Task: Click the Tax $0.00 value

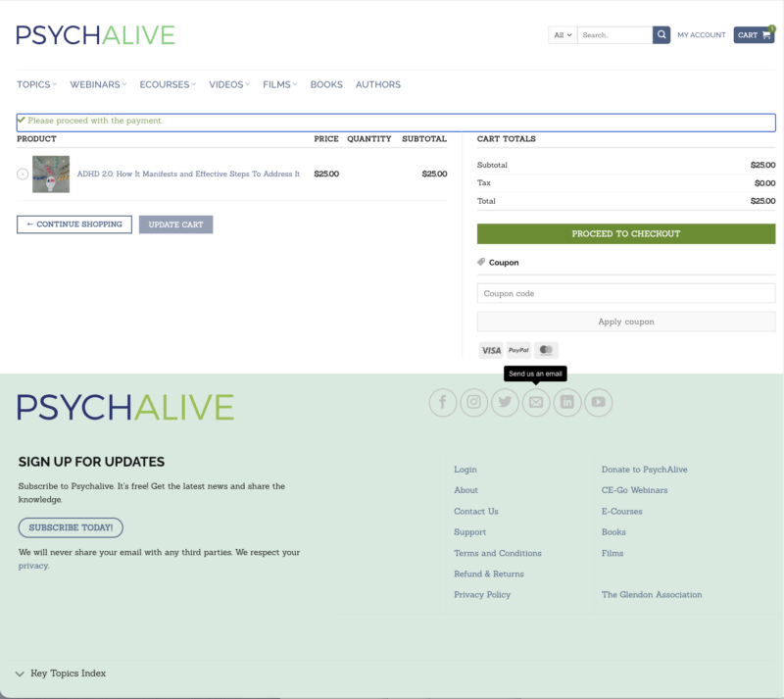Action: (765, 183)
